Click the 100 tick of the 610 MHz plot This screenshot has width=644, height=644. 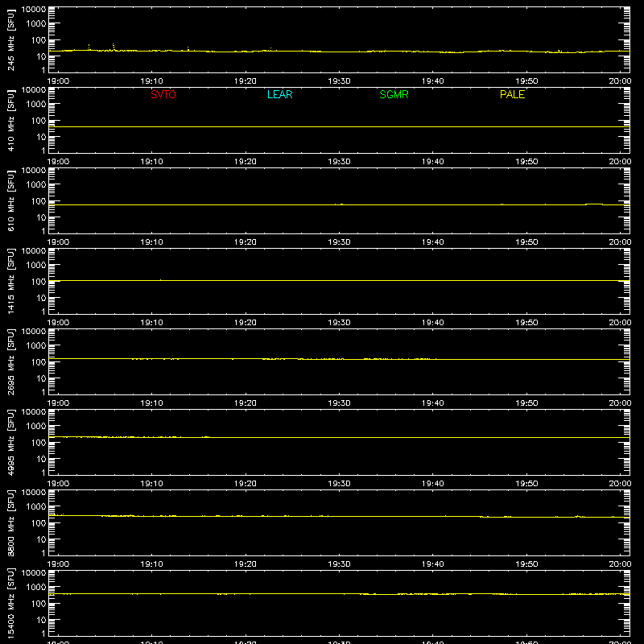point(39,200)
